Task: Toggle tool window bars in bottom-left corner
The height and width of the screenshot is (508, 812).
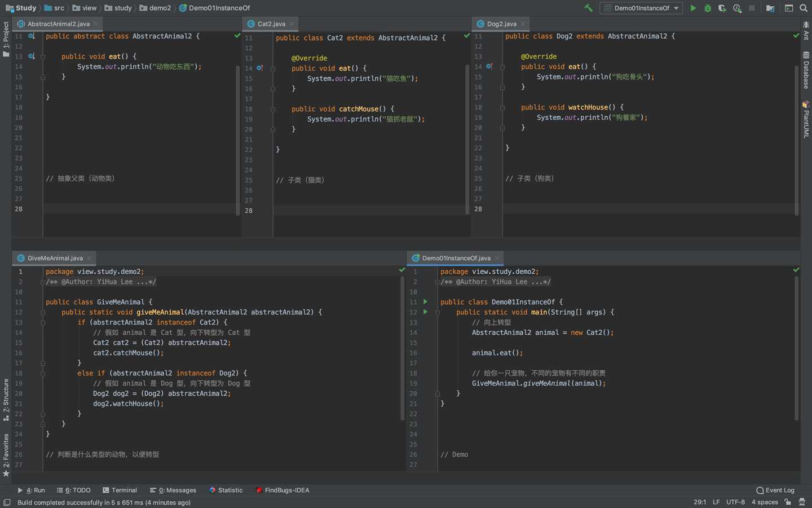Action: [7, 502]
